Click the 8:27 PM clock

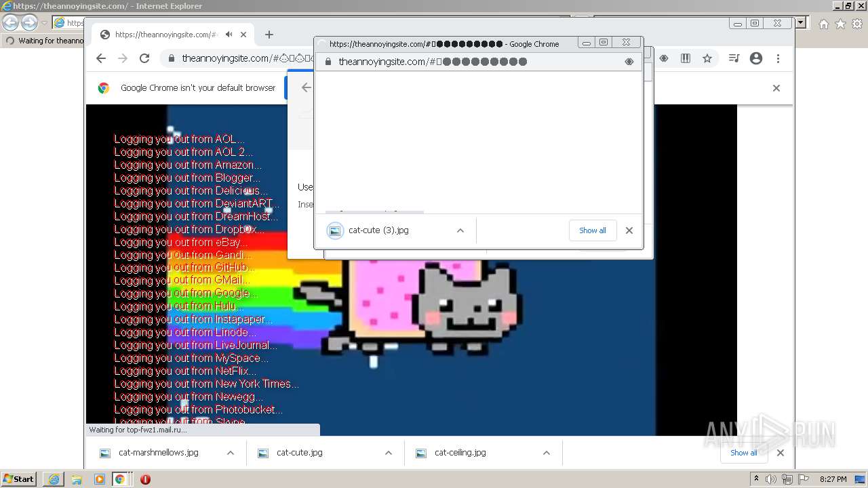[833, 479]
